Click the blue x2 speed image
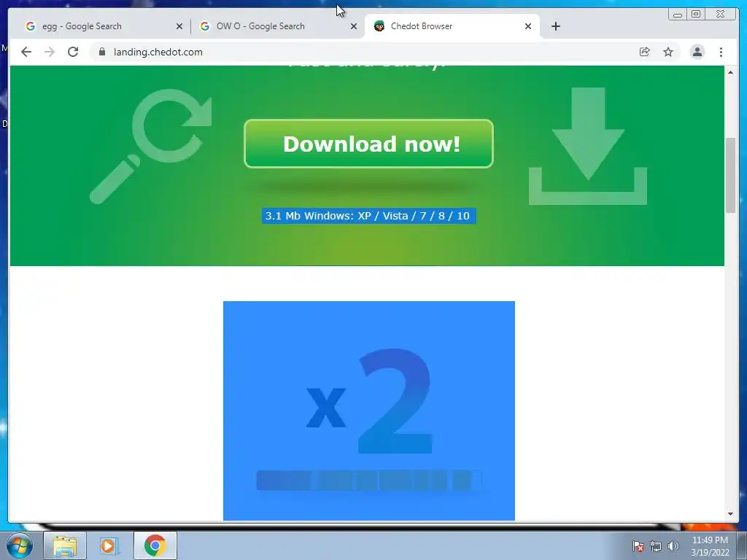747x560 pixels. point(368,411)
